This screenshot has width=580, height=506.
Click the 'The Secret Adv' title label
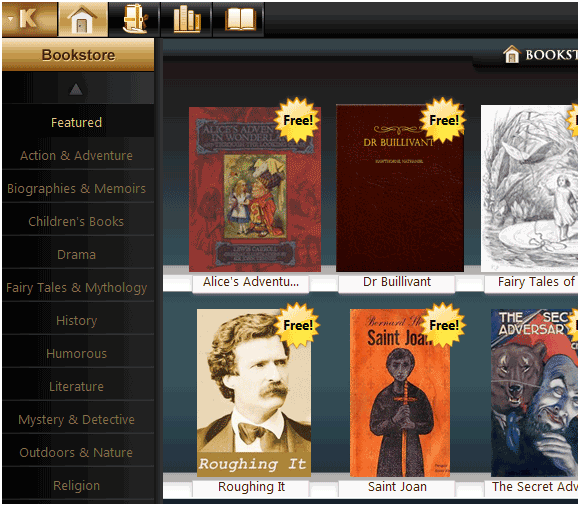pos(534,487)
